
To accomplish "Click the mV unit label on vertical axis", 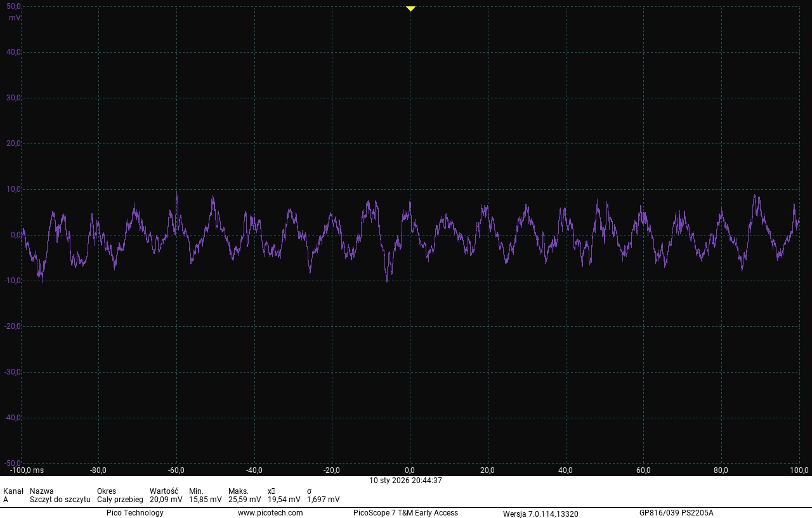I will [x=14, y=18].
